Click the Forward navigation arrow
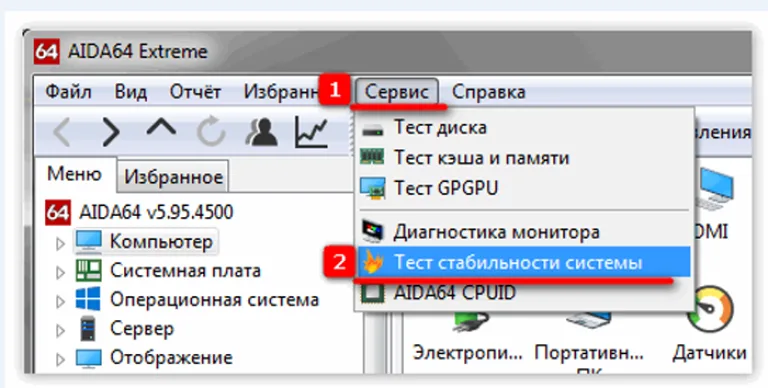 coord(111,132)
